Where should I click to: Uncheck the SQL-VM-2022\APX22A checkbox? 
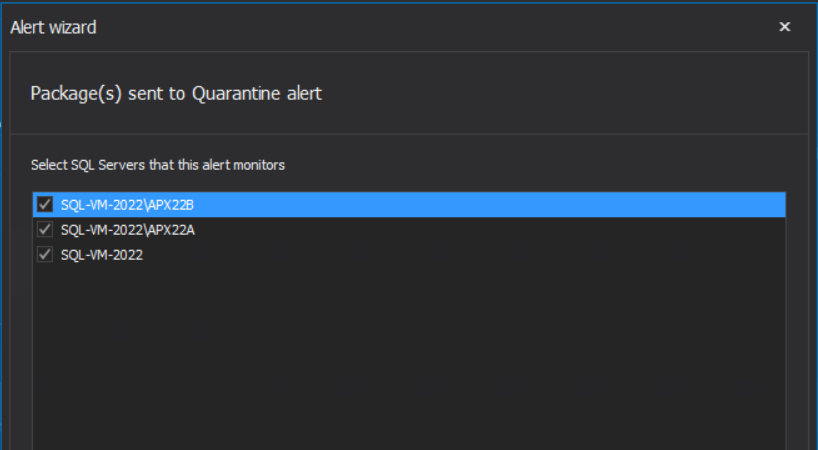point(45,229)
